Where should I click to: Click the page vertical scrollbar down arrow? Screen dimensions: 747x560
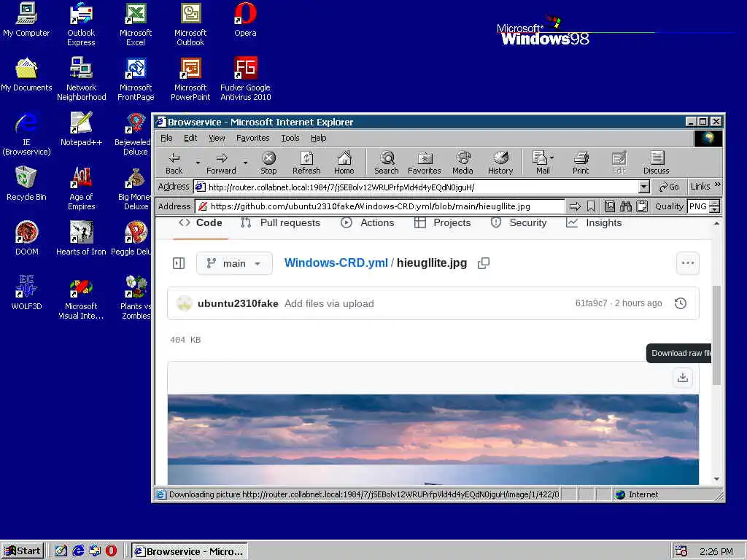click(716, 478)
